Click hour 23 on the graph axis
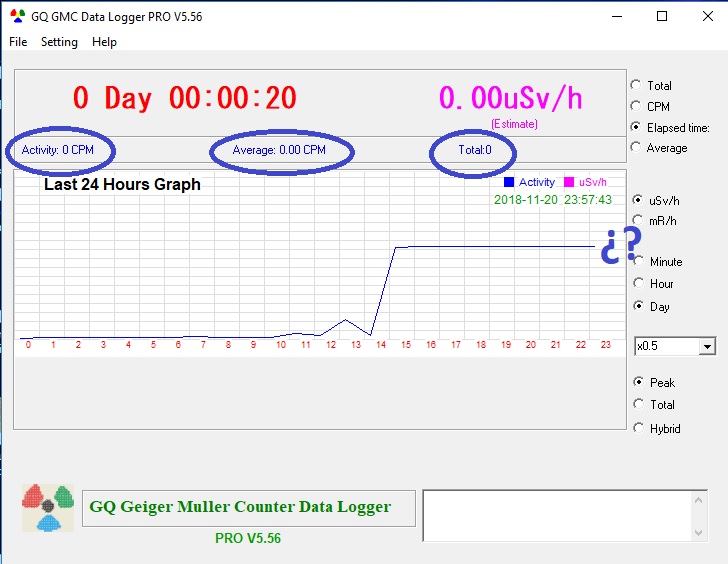This screenshot has width=728, height=564. pos(605,344)
